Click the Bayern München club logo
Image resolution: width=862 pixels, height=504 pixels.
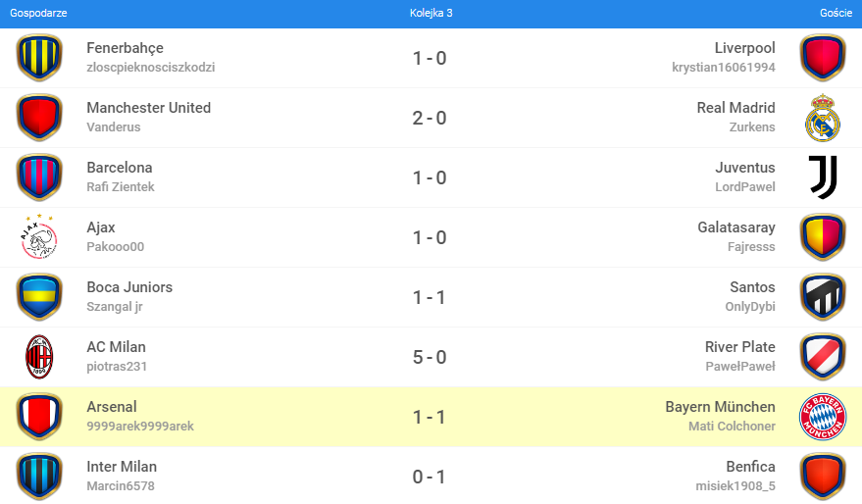point(823,417)
